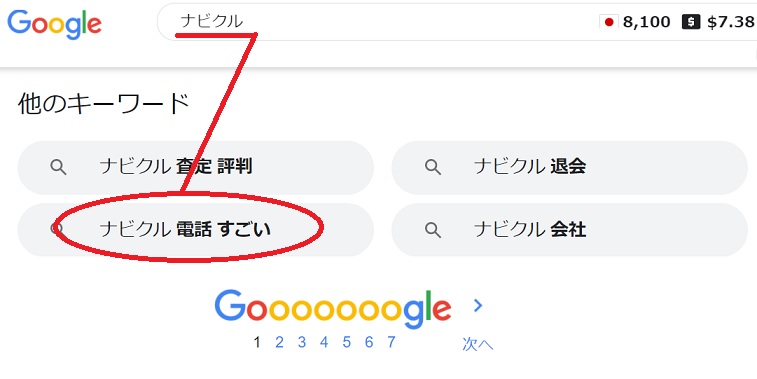Screen dimensions: 757x379
Task: Open results page 7
Action: click(x=391, y=342)
